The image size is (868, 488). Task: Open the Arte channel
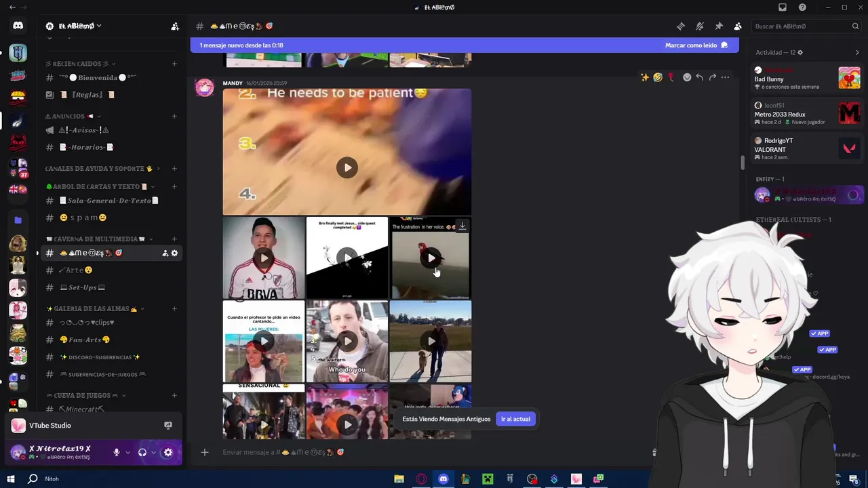click(112, 270)
